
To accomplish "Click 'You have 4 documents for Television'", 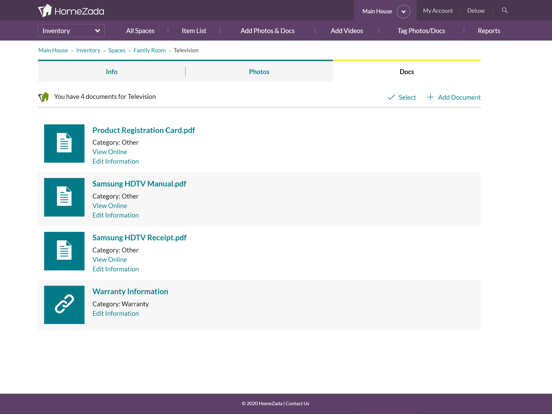I will tap(105, 96).
